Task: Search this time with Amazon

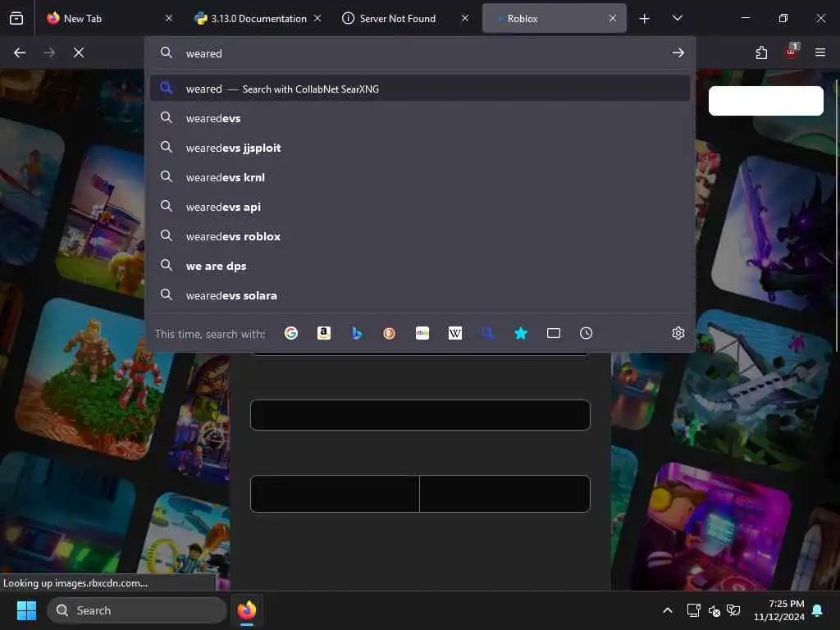Action: (323, 333)
